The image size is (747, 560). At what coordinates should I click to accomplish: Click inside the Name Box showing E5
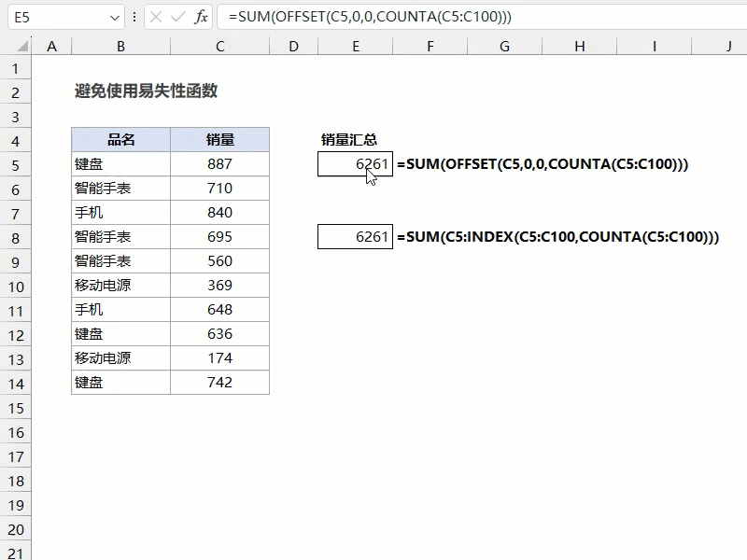coord(56,17)
